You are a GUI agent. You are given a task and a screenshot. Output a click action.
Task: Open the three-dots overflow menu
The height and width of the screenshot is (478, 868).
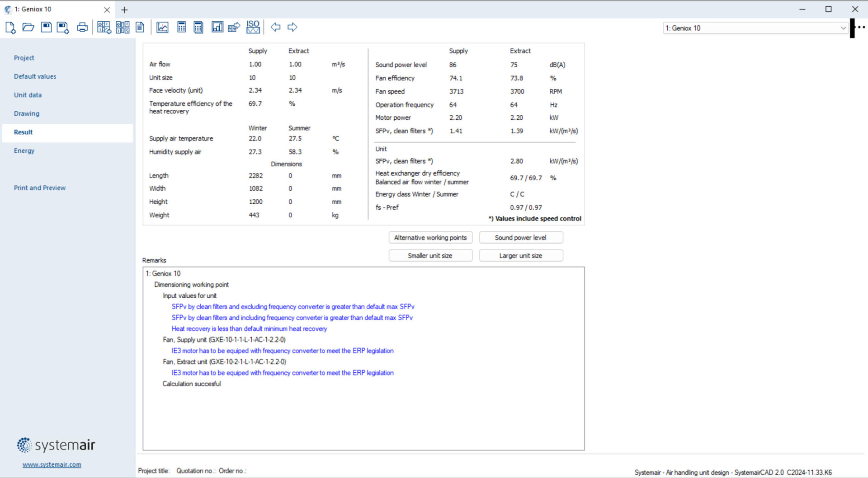[x=861, y=27]
